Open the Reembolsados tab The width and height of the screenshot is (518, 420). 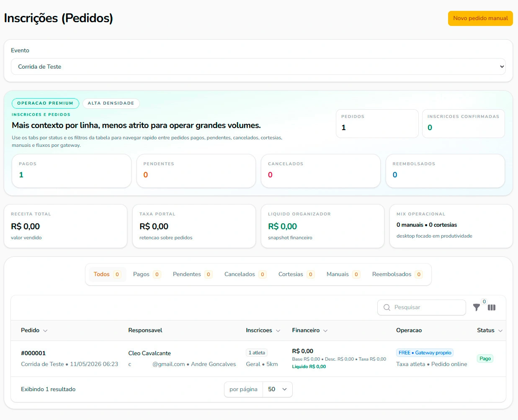[x=397, y=274]
